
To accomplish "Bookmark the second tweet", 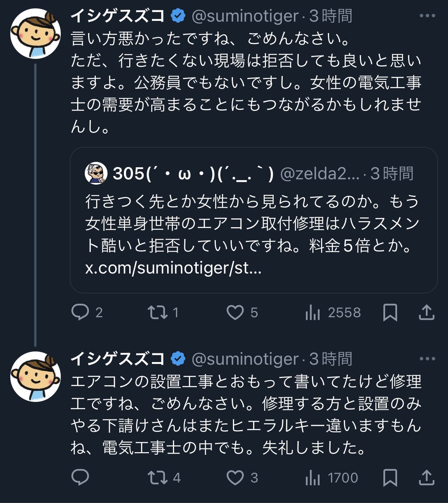I will point(390,478).
